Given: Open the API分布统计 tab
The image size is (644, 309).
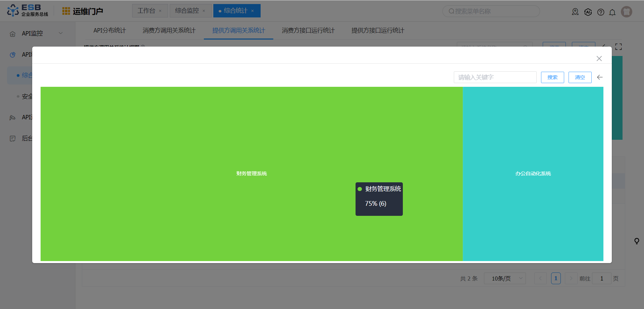Looking at the screenshot, I should click(x=110, y=30).
